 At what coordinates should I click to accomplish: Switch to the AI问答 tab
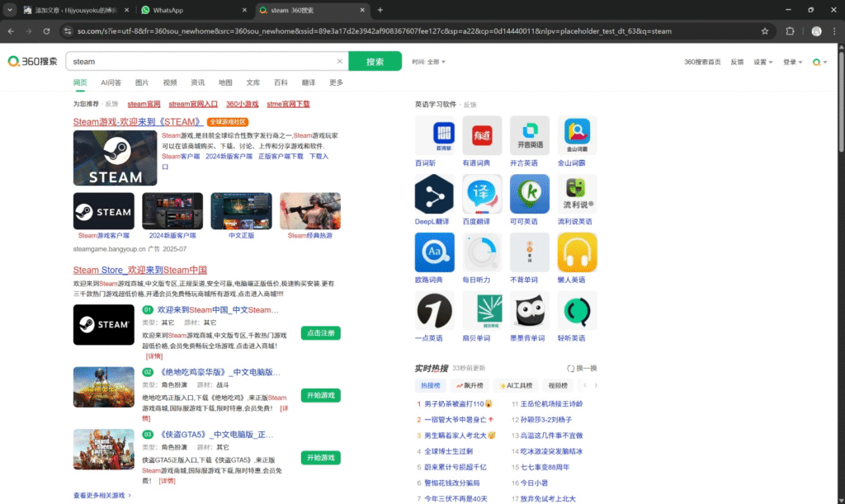point(111,82)
